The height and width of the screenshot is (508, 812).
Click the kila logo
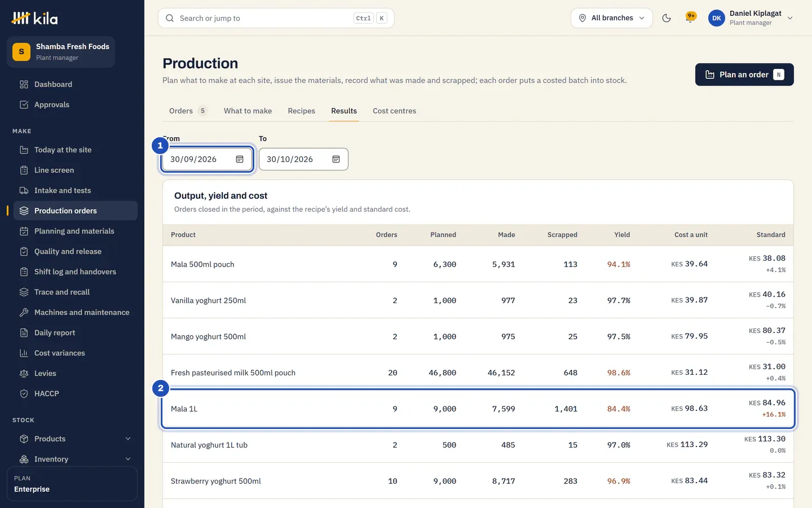click(x=35, y=19)
